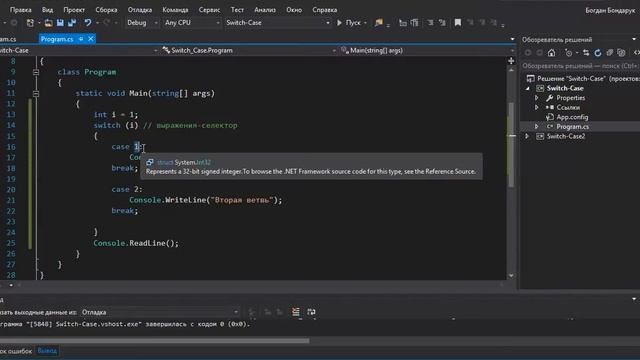Click the New Project toolbar icon
Image resolution: width=640 pixels, height=360 pixels.
click(30, 23)
